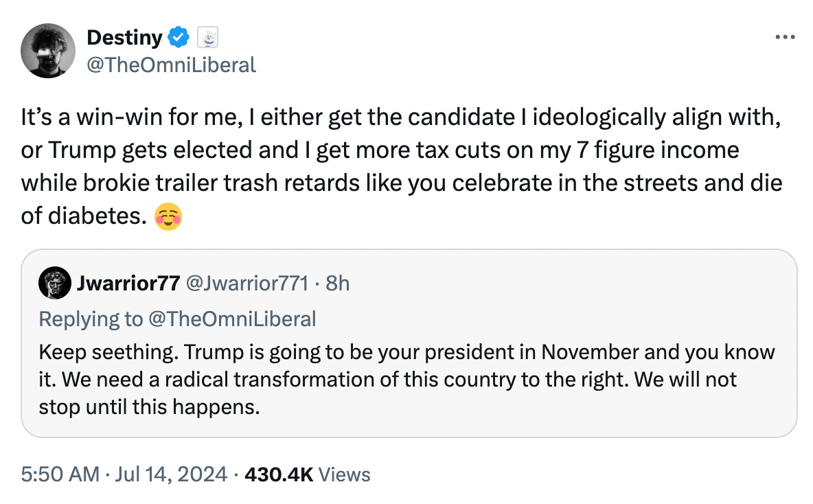Open the @TheOmniLiberal handle under Destiny's name

[171, 65]
